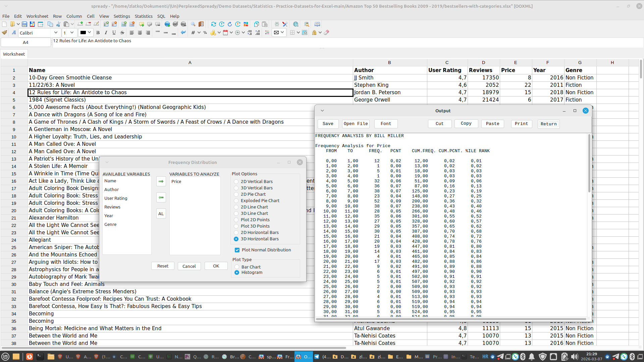
Task: Choose the Bar Chart plot type
Action: tap(237, 267)
